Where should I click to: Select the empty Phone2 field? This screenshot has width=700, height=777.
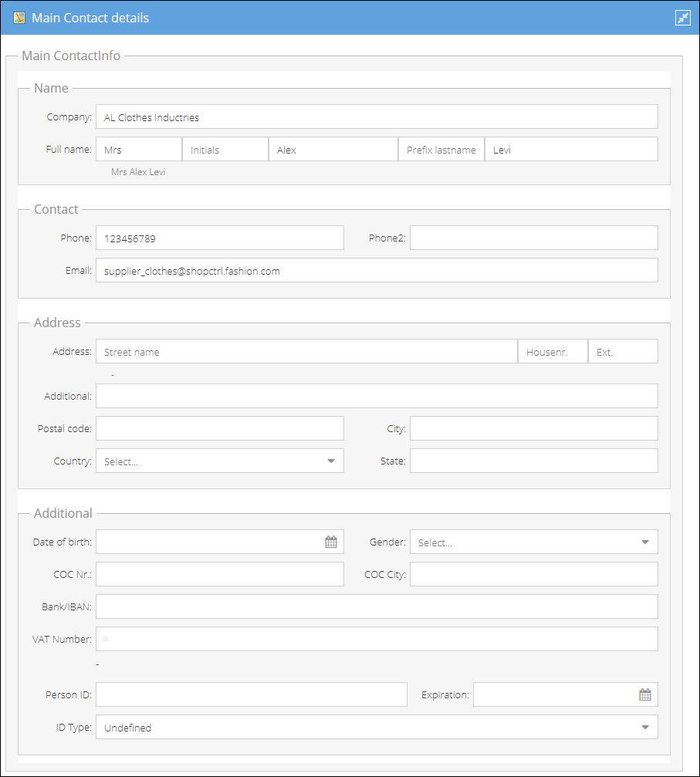click(x=534, y=238)
